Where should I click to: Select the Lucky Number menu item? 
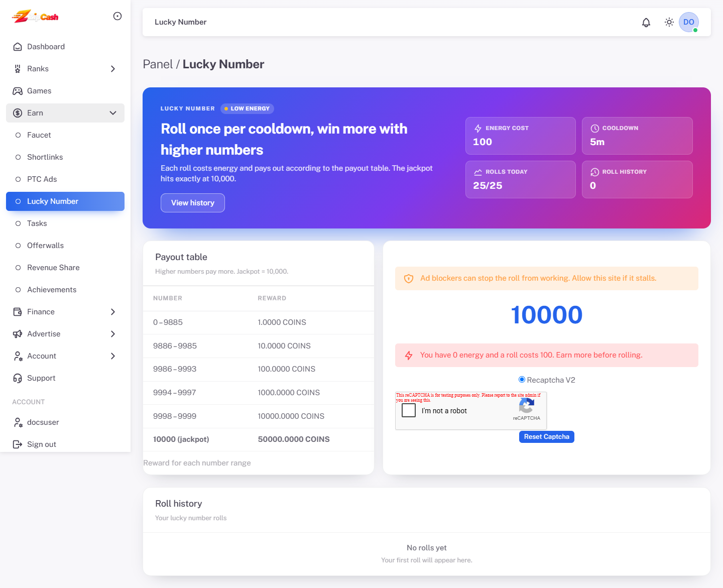pos(65,201)
